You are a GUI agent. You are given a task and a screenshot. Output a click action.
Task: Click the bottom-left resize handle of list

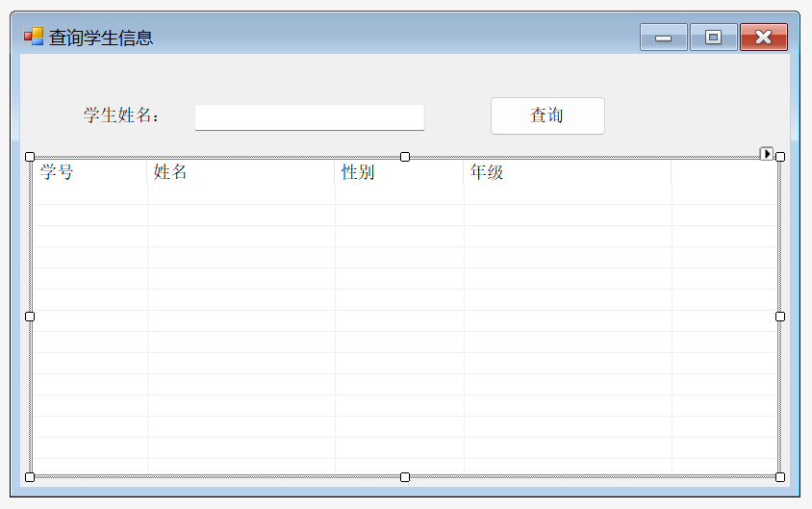(x=30, y=477)
